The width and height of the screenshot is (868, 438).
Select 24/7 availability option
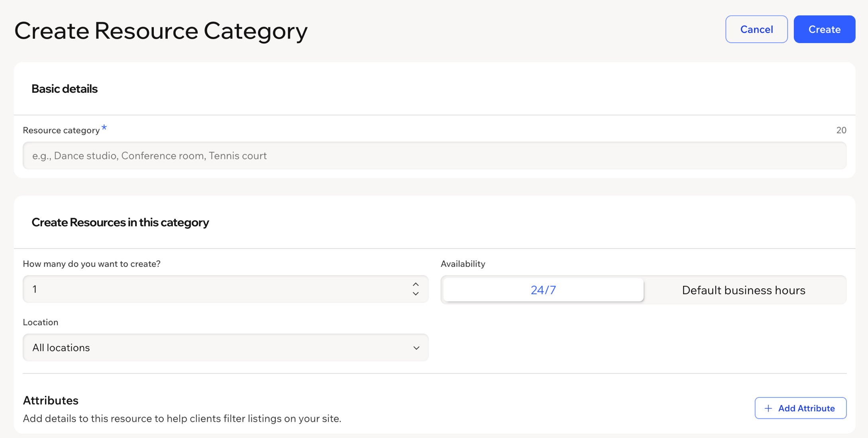click(x=543, y=290)
